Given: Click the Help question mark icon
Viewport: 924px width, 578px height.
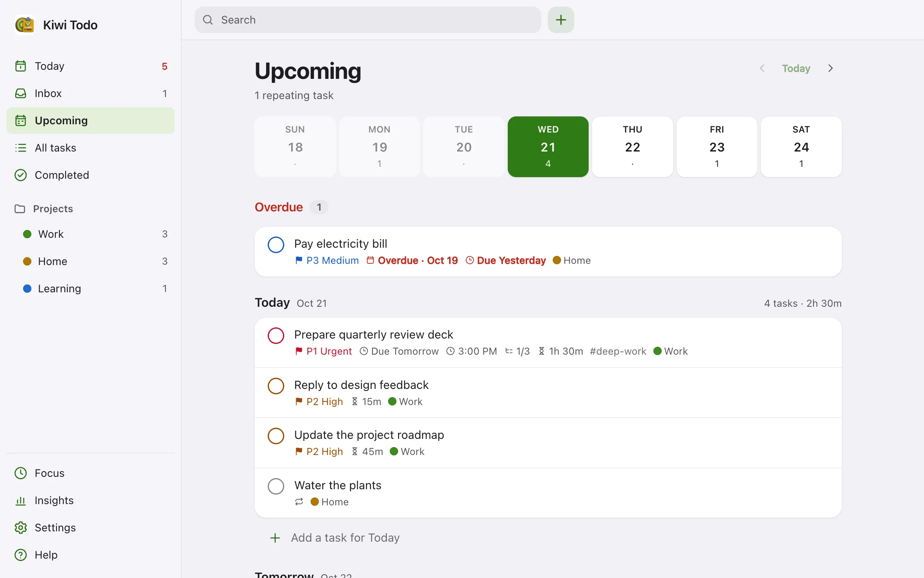Looking at the screenshot, I should point(21,555).
